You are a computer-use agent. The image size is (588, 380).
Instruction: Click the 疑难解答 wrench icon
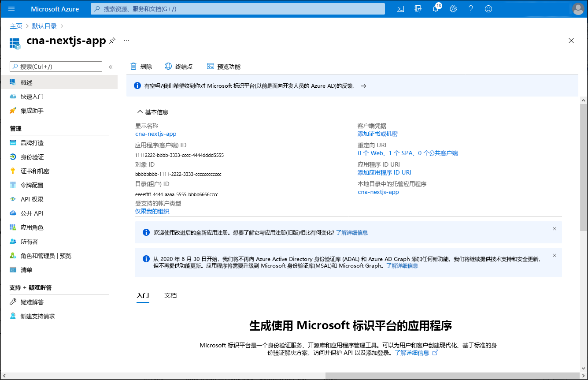pos(13,302)
